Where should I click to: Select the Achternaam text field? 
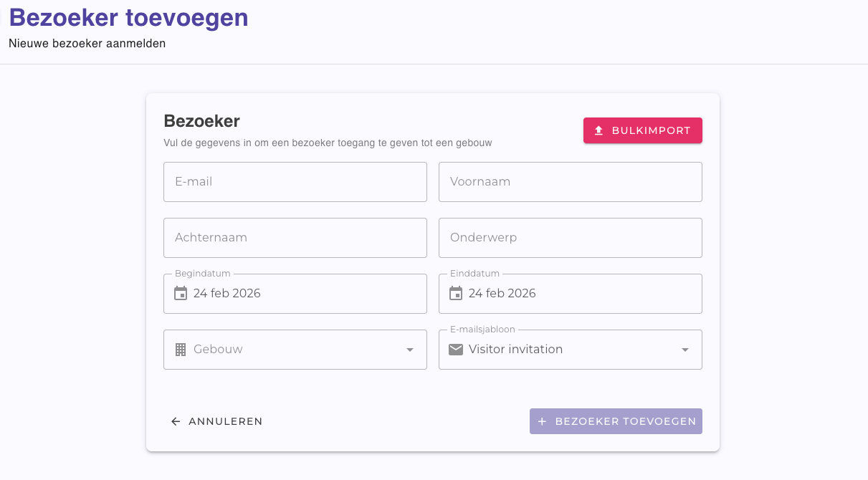coord(295,238)
